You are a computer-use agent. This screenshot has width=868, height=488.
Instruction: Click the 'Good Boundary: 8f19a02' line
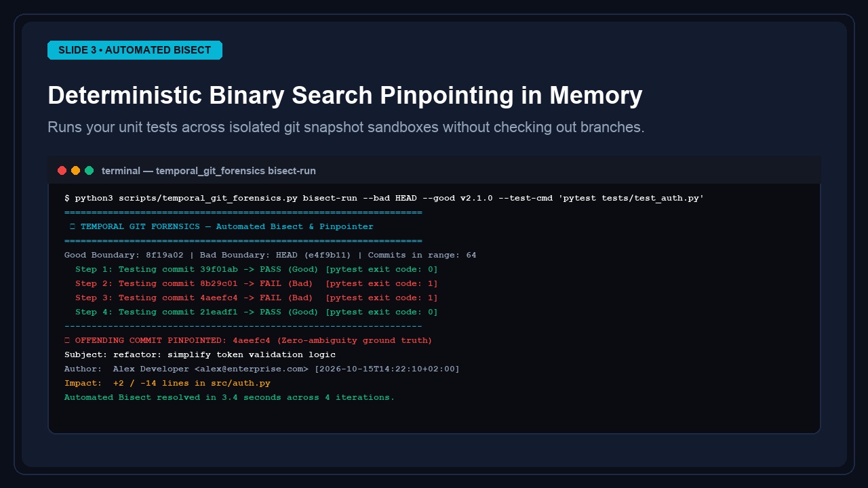(x=271, y=256)
